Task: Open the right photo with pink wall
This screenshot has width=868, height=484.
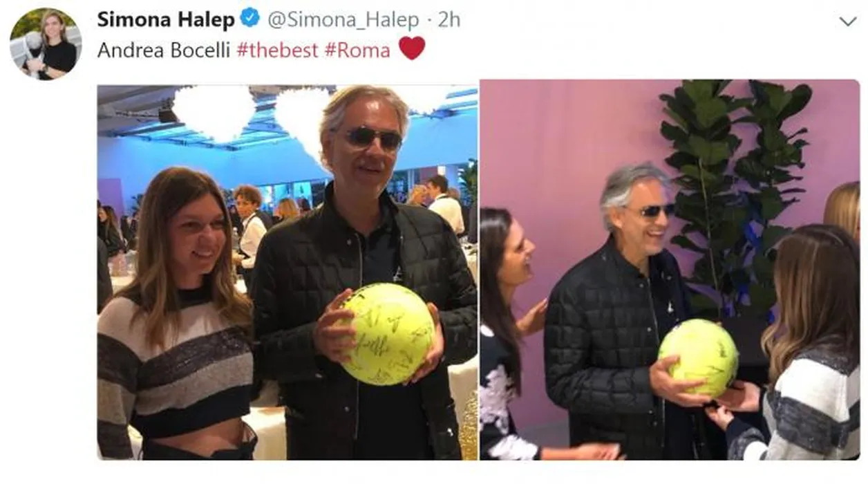Action: pyautogui.click(x=670, y=270)
